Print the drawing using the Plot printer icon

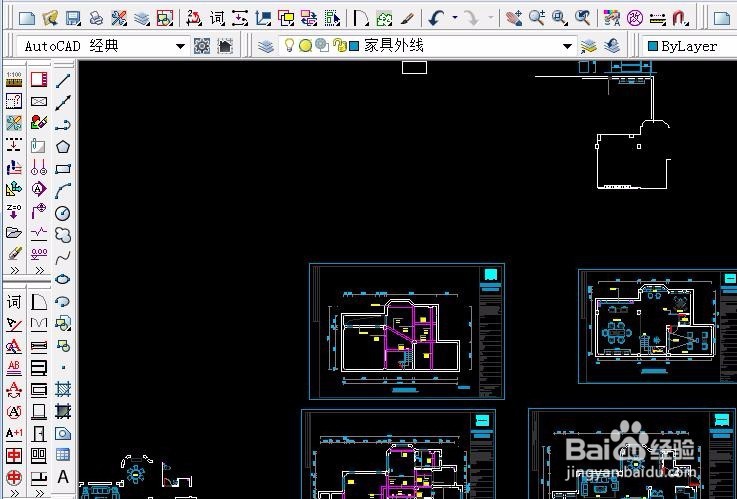[96, 18]
